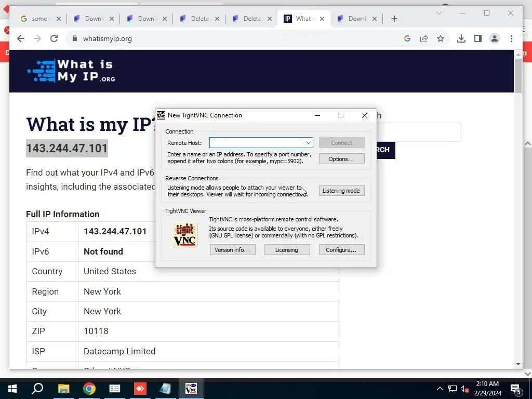Viewport: 532px width, 399px height.
Task: Open File Explorer from taskbar
Action: pyautogui.click(x=63, y=389)
